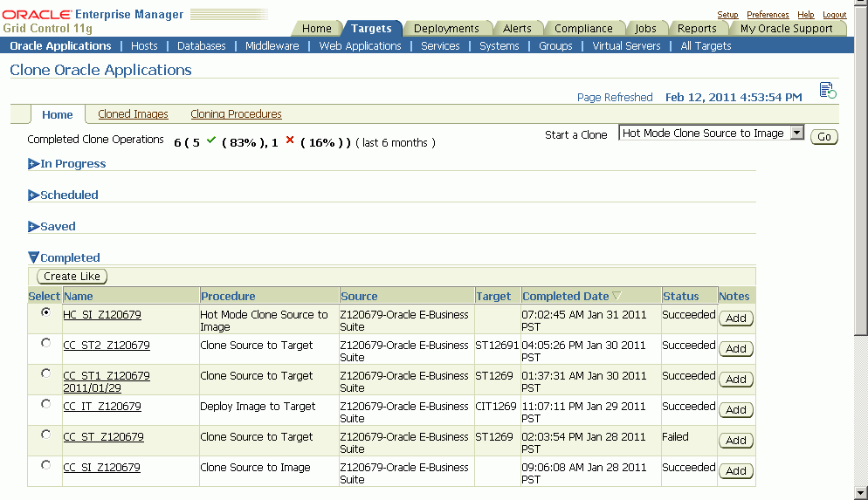Add a note for failed CC_ST_Z120679
Viewport: 868px width, 500px height.
[736, 441]
